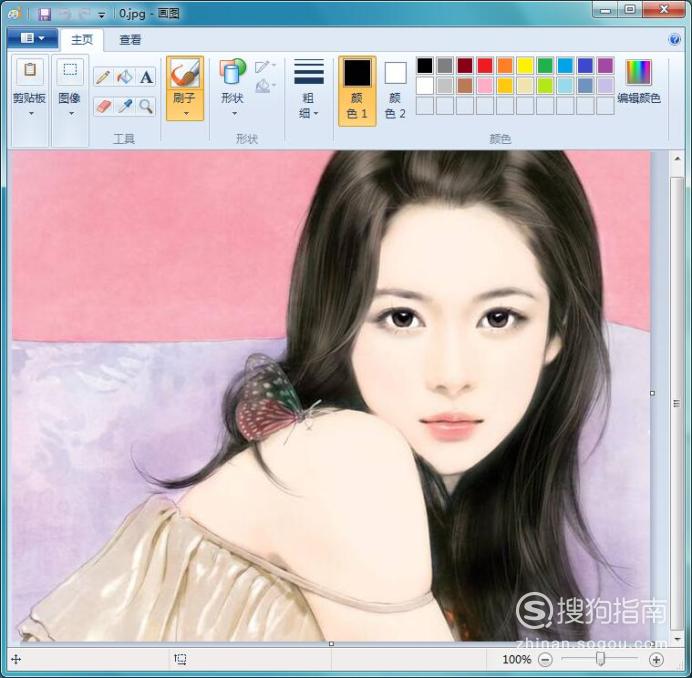Viewport: 692px width, 678px height.
Task: Open the Shapes gallery icon
Action: 232,72
